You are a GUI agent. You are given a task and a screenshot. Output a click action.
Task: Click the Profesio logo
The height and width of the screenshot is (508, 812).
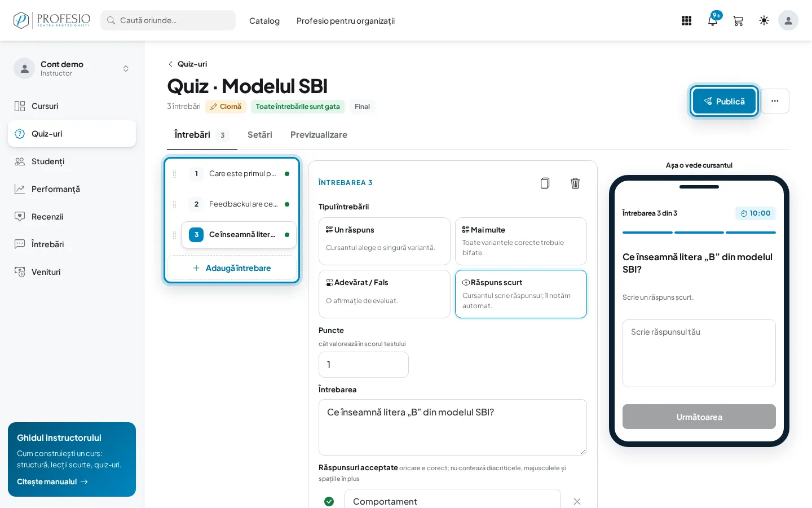click(x=52, y=20)
